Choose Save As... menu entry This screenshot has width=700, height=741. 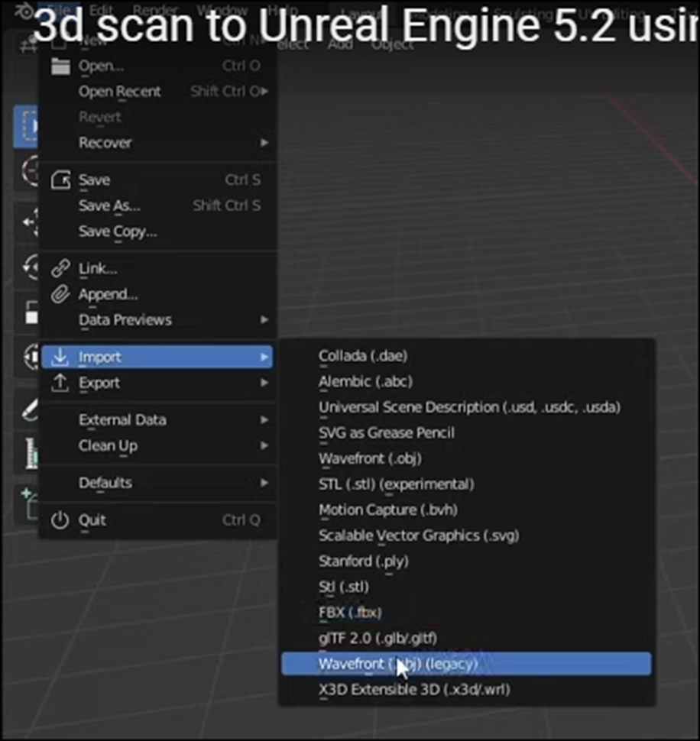(157, 205)
